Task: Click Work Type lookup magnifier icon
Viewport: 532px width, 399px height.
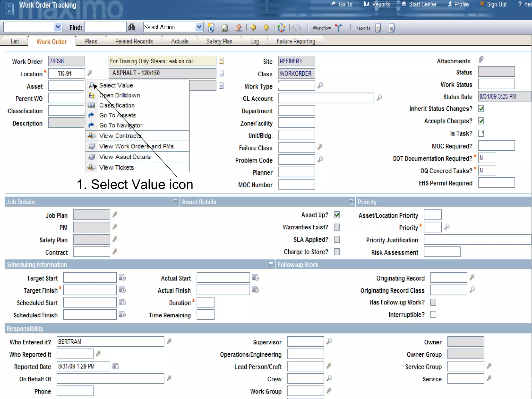Action: pos(320,85)
